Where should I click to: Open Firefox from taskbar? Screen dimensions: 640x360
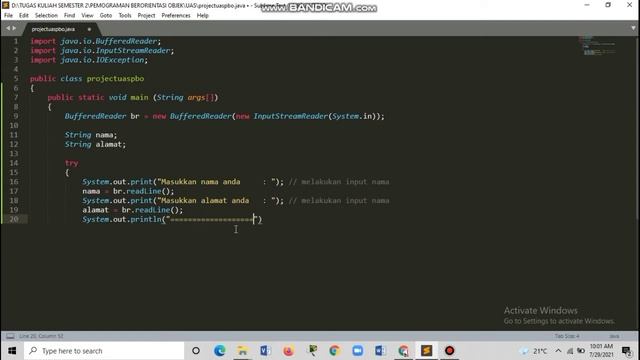click(x=288, y=351)
